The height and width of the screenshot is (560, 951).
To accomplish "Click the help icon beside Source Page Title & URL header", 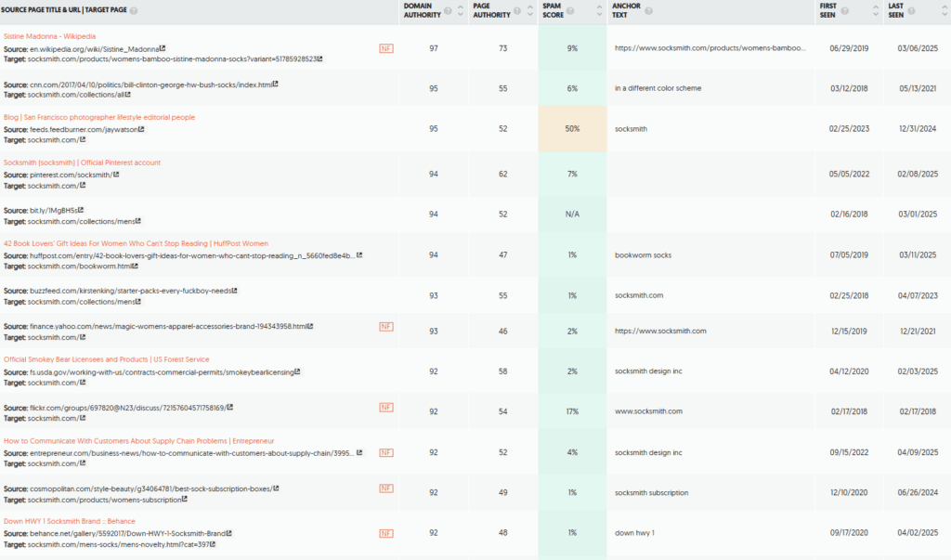I will pyautogui.click(x=134, y=10).
